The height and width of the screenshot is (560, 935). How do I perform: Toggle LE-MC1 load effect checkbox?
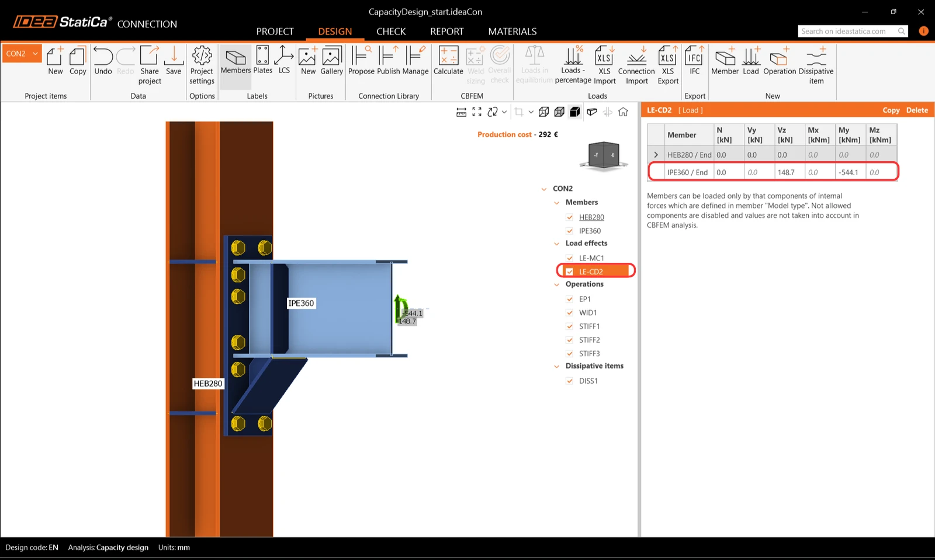pyautogui.click(x=570, y=258)
